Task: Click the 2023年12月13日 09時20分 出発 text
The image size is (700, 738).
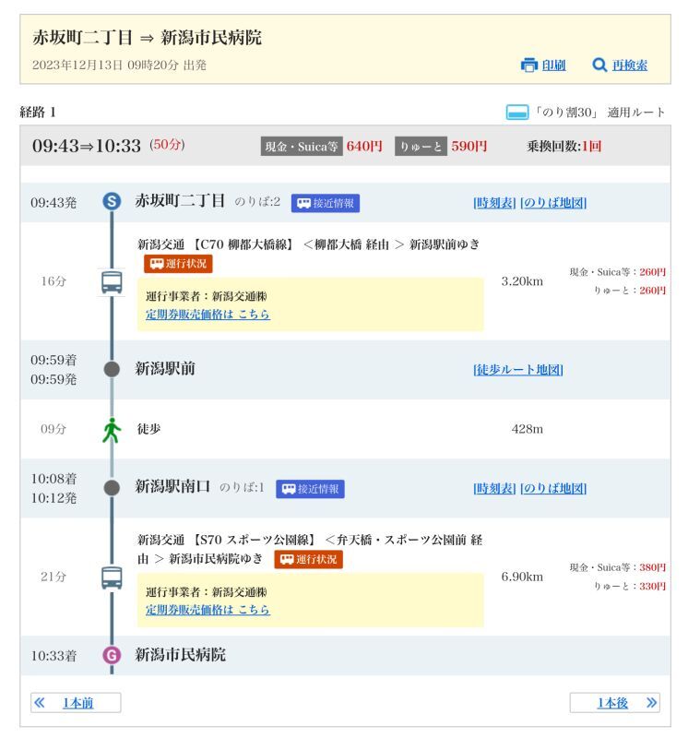Action: coord(119,65)
